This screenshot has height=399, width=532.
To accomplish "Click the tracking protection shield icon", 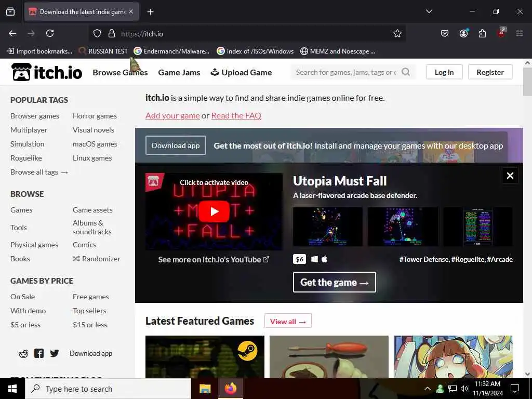I will click(97, 33).
